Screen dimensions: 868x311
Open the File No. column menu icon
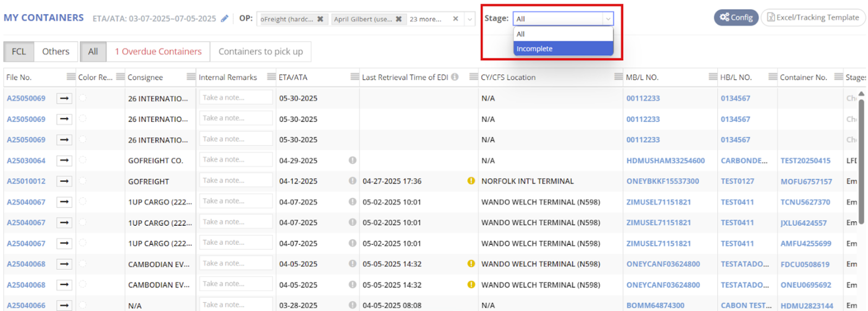point(71,77)
